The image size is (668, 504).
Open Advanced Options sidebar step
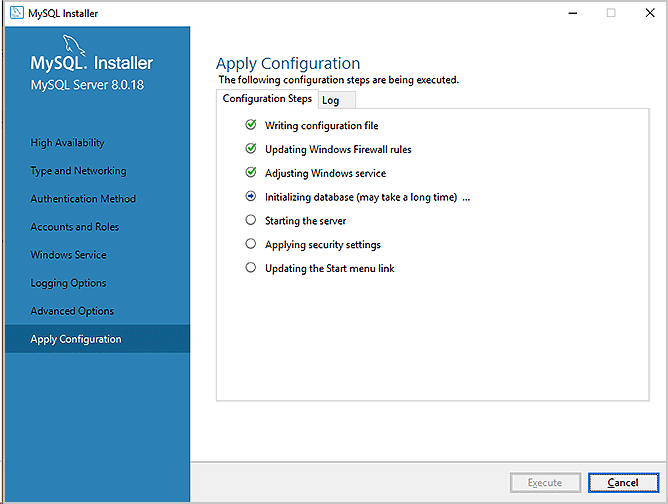tap(72, 311)
